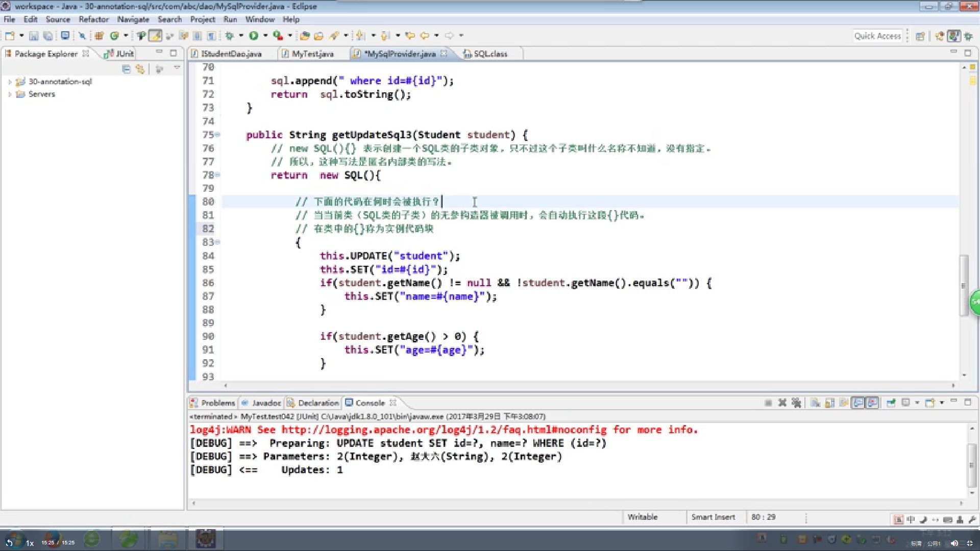Screen dimensions: 980x551
Task: Open the Problems view tab
Action: (212, 403)
